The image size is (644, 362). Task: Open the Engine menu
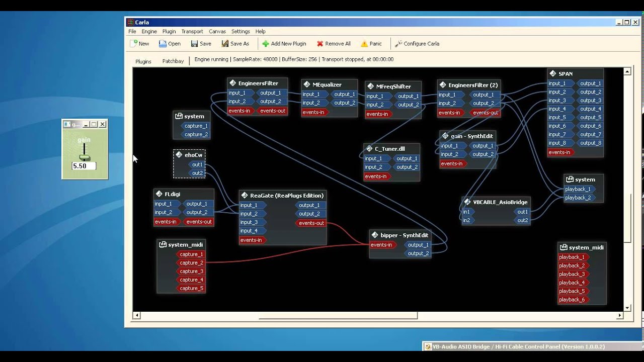coord(149,31)
